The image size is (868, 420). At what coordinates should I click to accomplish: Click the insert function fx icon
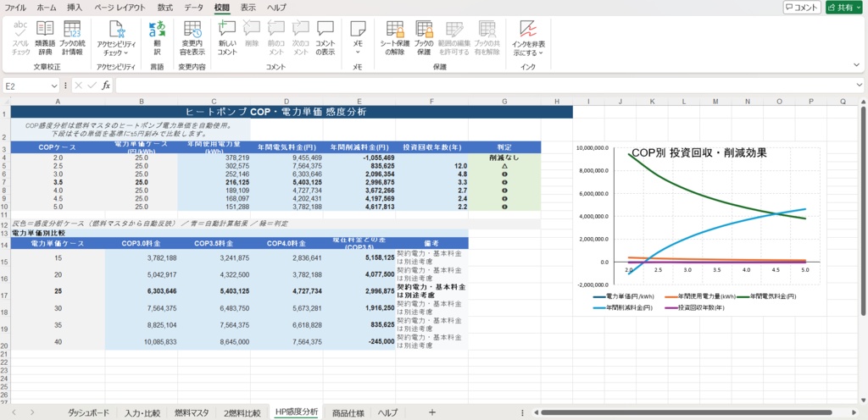point(106,86)
